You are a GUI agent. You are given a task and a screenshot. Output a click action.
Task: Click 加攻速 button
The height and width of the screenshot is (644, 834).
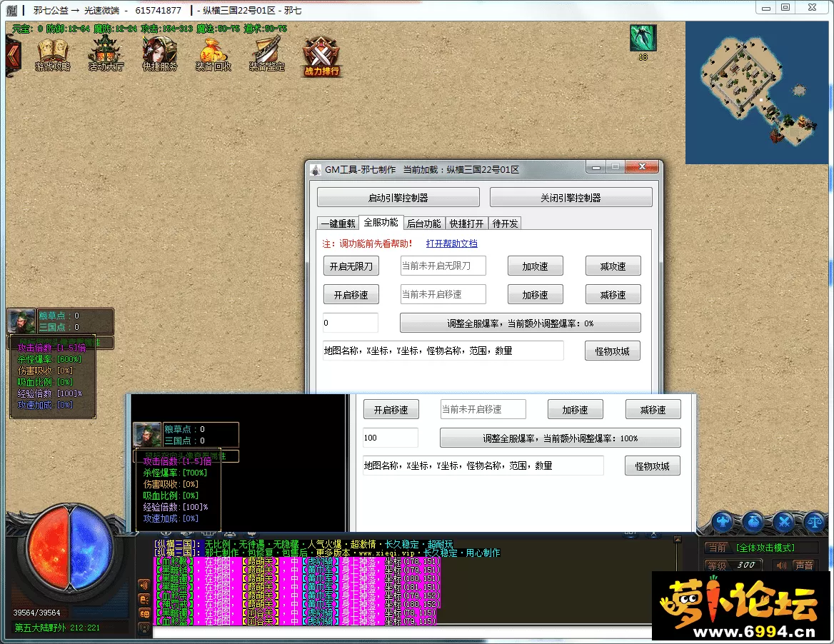(535, 266)
